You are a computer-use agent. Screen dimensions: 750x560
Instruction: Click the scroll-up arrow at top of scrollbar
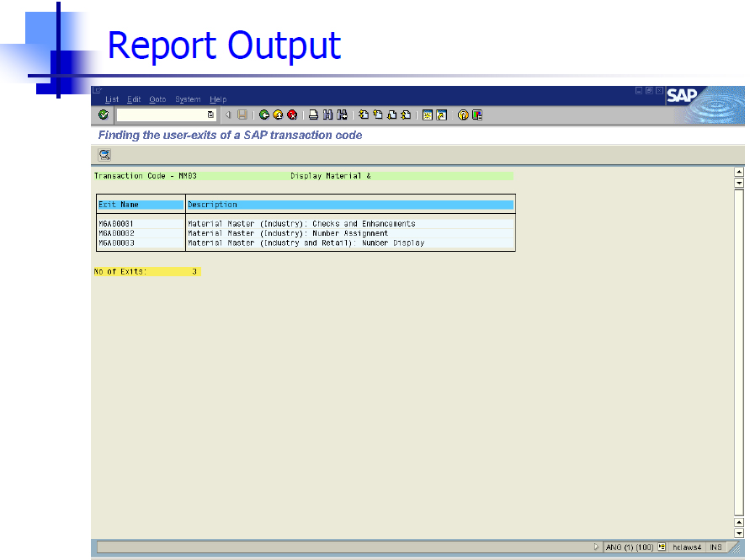coord(739,172)
